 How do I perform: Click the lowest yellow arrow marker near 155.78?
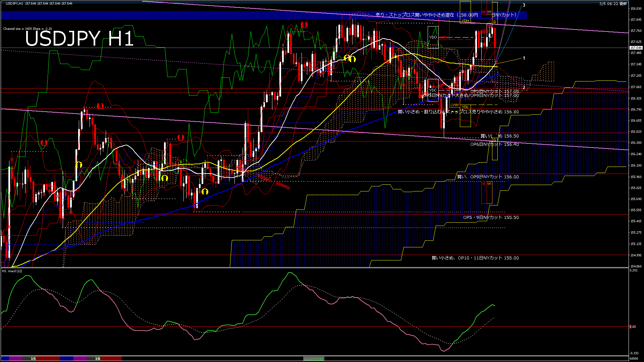pyautogui.click(x=205, y=192)
